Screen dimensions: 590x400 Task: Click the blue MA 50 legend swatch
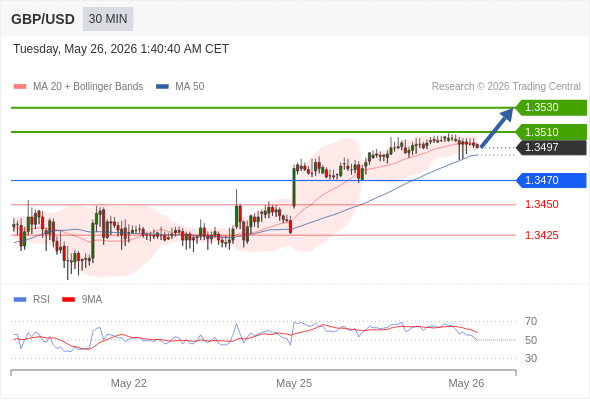click(162, 87)
